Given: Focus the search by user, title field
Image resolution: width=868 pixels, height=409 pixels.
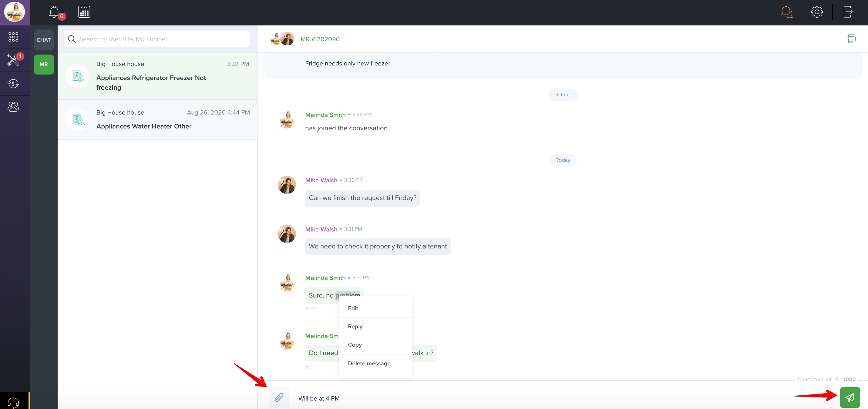Looking at the screenshot, I should [157, 39].
